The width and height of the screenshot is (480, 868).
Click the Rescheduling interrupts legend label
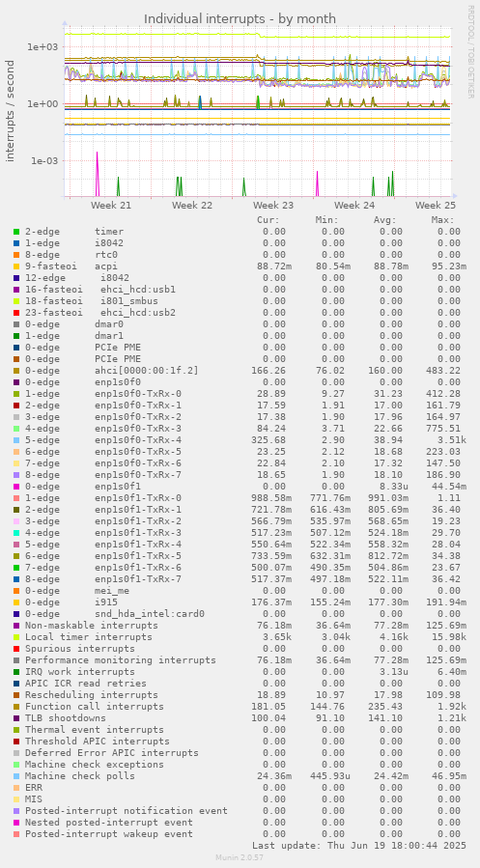pyautogui.click(x=92, y=695)
